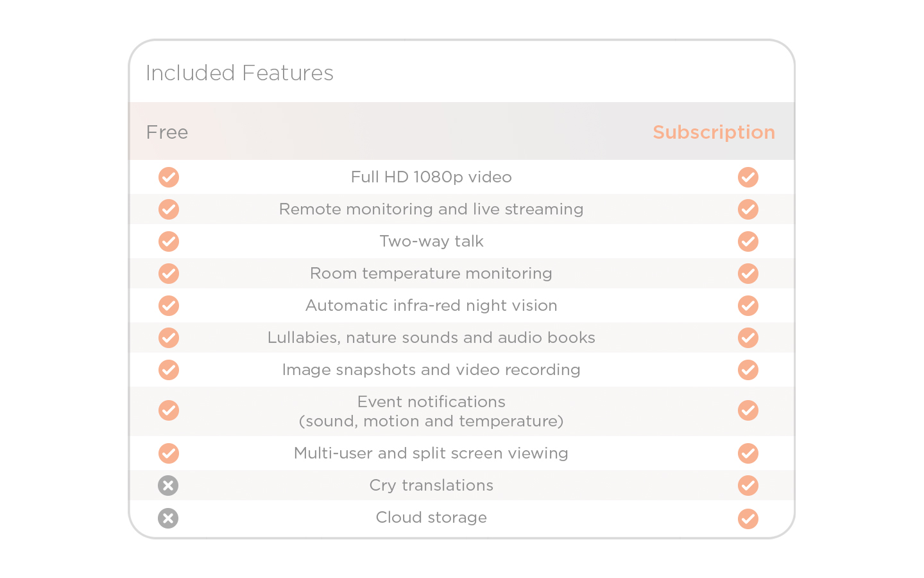Viewport: 924px width, 578px height.
Task: Click the Subscription checkmark for Automatic infra-red night vision
Action: coord(748,306)
